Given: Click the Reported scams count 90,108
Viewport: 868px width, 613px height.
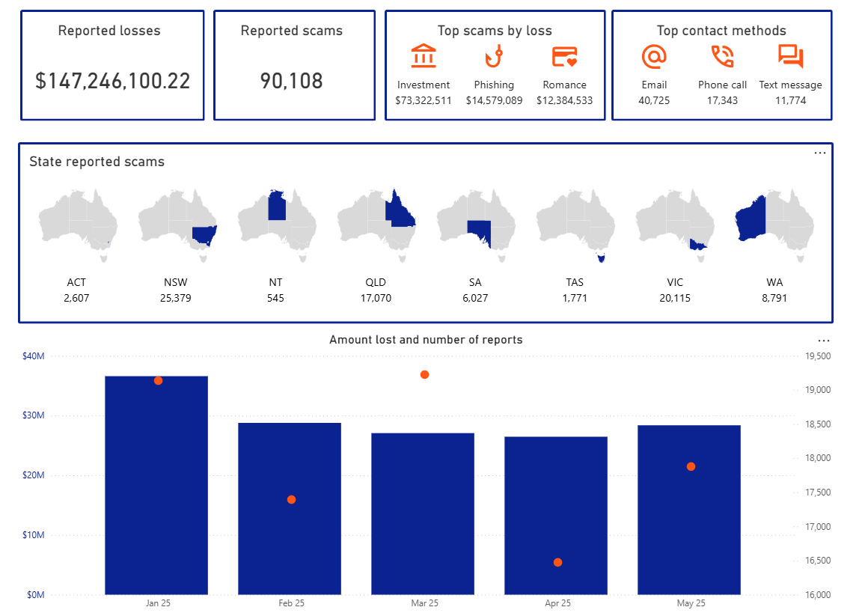Looking at the screenshot, I should click(291, 81).
